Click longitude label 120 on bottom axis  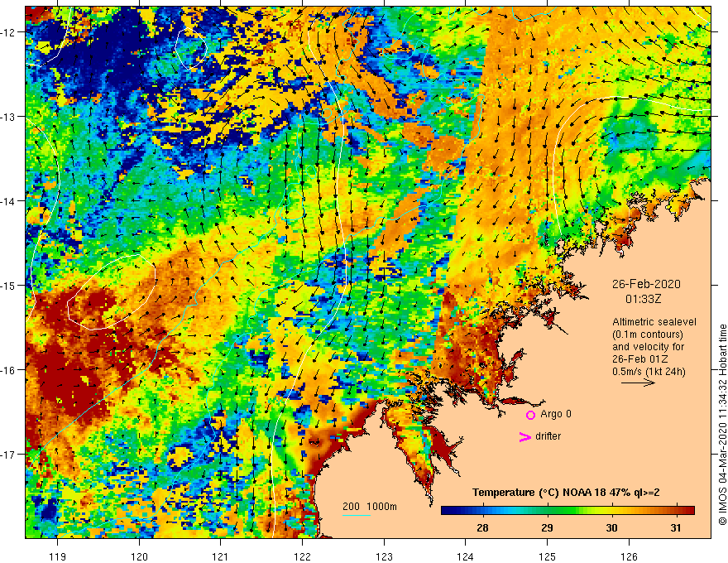tap(139, 556)
